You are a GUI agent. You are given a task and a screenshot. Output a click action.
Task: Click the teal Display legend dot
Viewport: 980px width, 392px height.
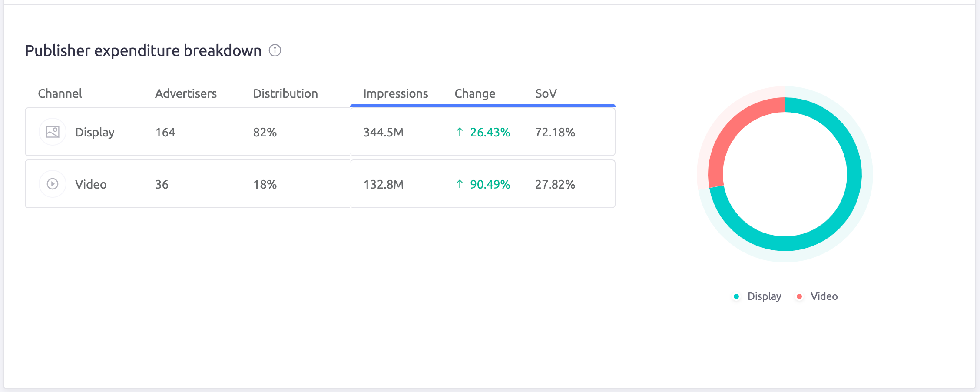pos(736,296)
